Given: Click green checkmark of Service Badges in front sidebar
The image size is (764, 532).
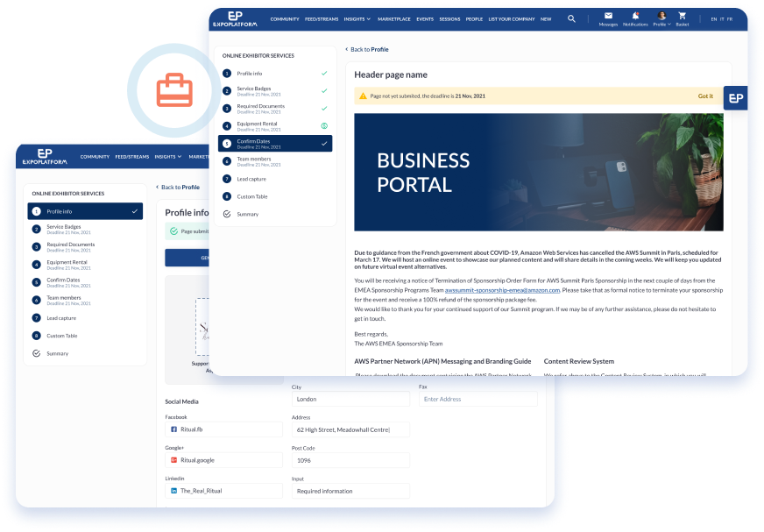Looking at the screenshot, I should tap(324, 90).
